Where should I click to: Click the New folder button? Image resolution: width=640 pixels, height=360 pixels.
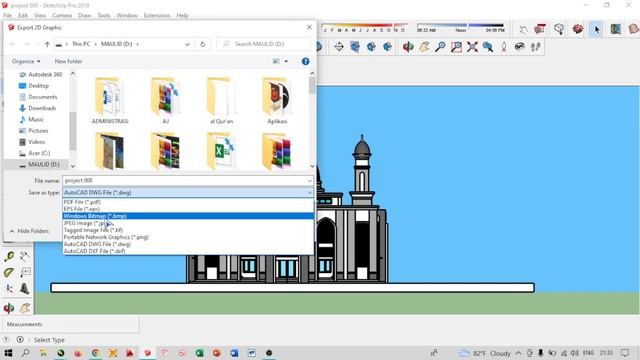click(68, 61)
